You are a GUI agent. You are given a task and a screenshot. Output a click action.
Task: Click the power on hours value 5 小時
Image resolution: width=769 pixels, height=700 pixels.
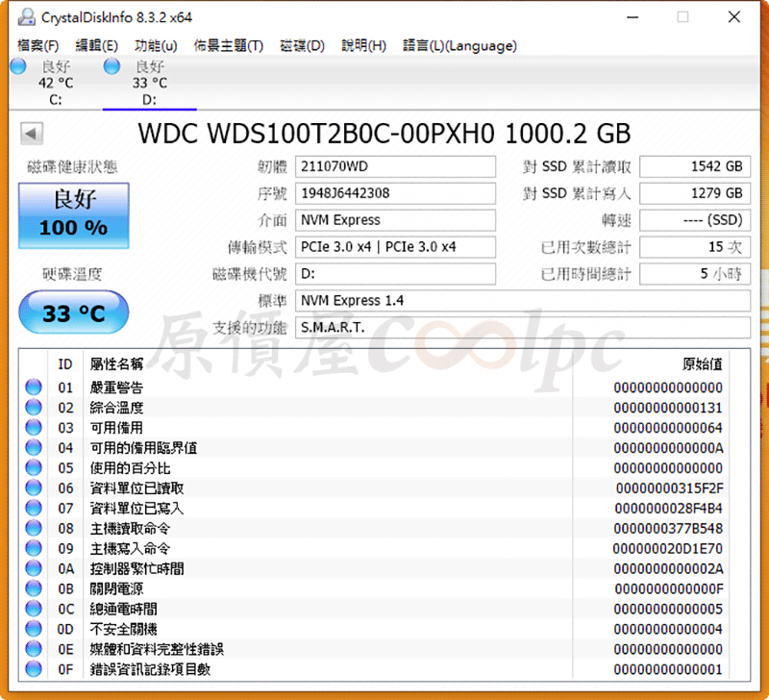tap(695, 274)
